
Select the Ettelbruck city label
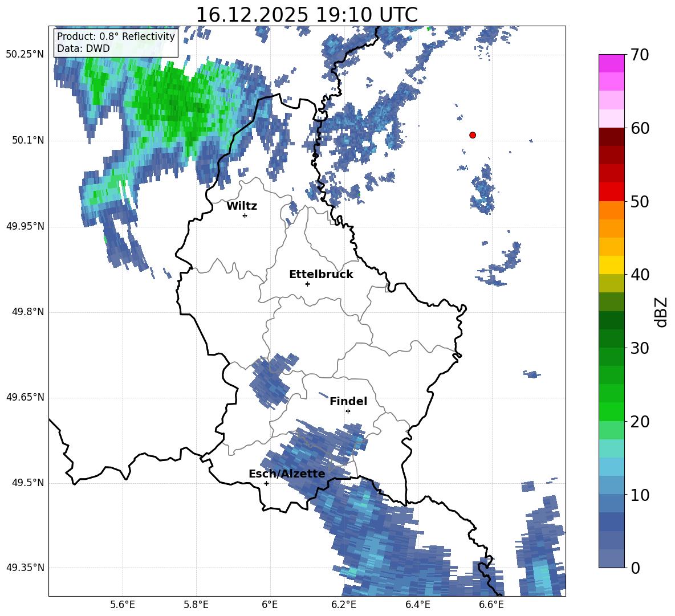tap(321, 275)
